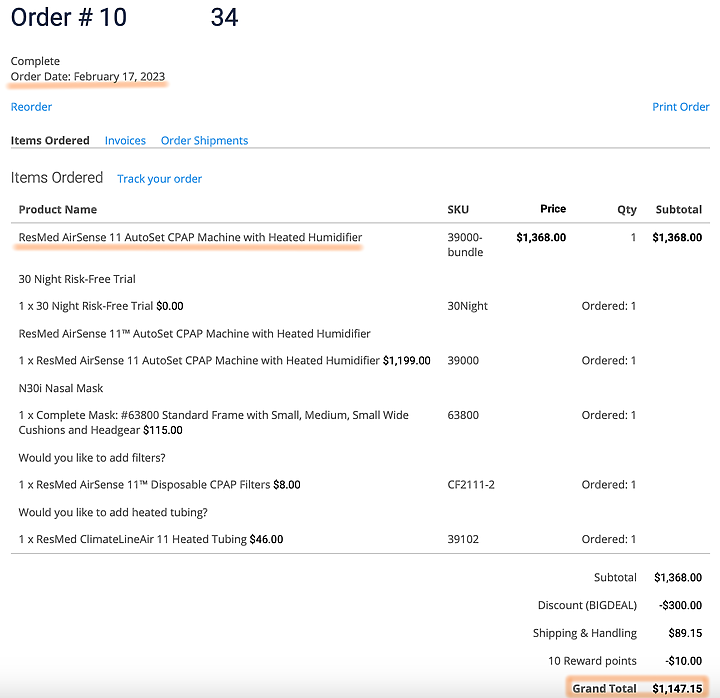The height and width of the screenshot is (698, 720).
Task: Click the $89.15 shipping amount
Action: pos(685,633)
